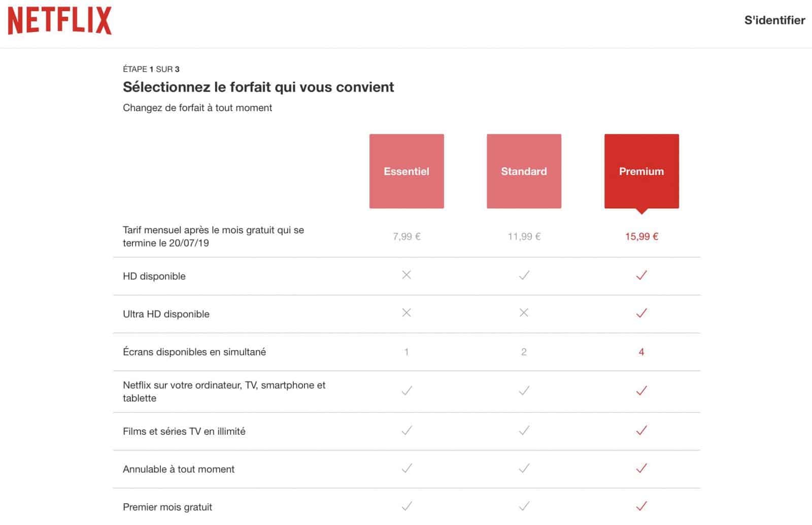Click the Sélectionnez le forfait heading

pyautogui.click(x=258, y=87)
